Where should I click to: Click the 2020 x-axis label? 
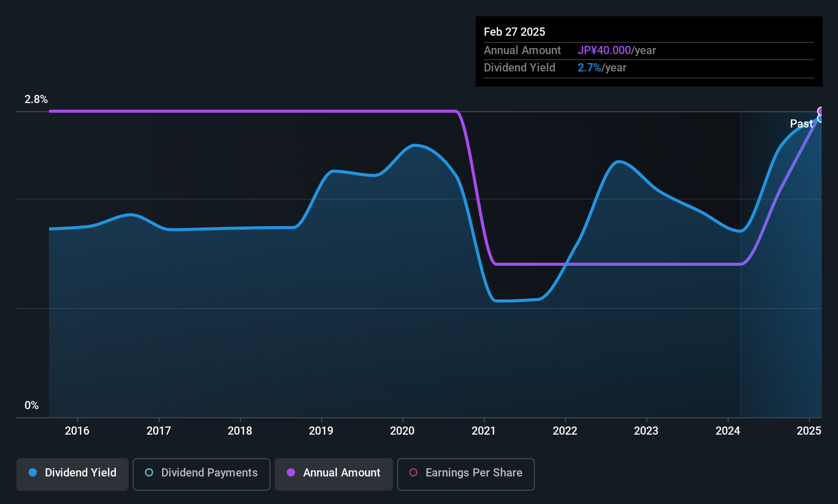tap(402, 431)
